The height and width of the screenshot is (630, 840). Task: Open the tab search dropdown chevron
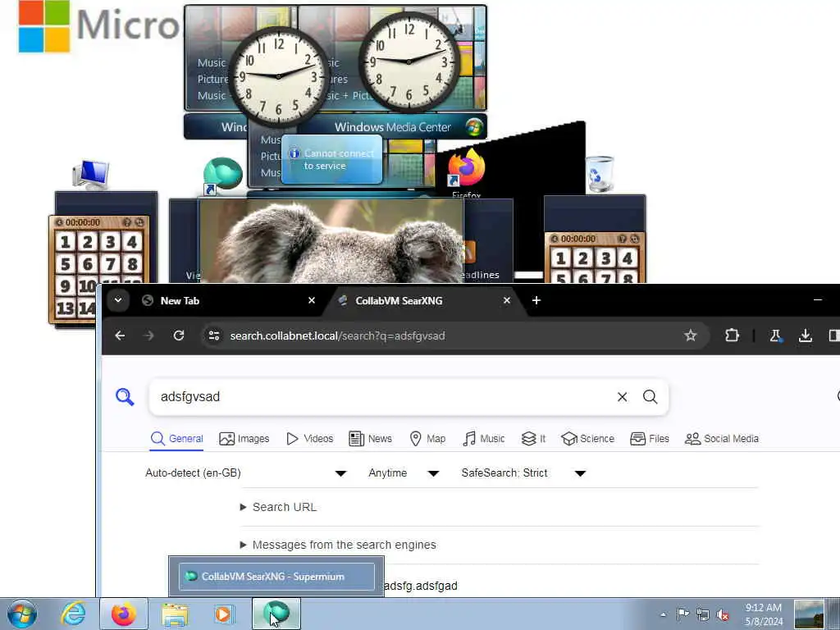pos(118,300)
